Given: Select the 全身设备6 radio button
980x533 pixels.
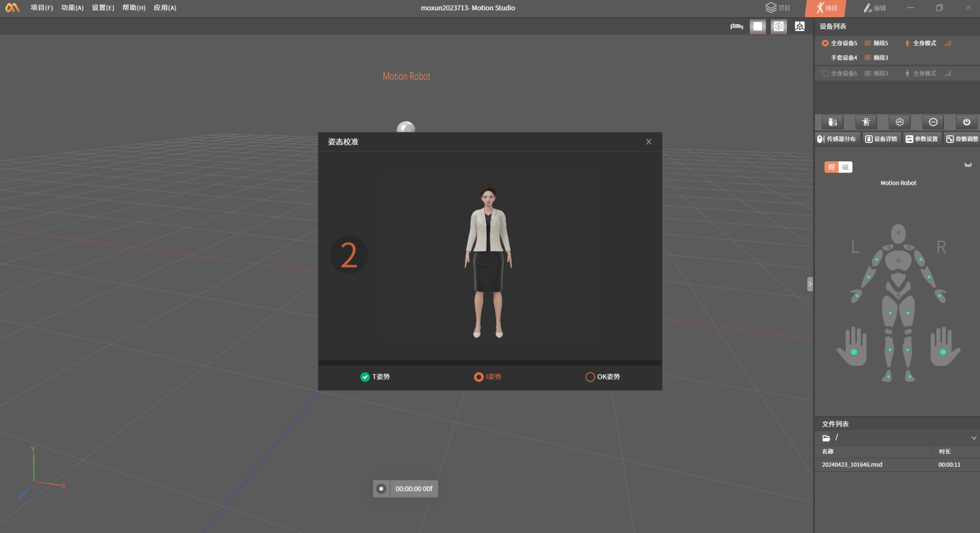Looking at the screenshot, I should point(825,74).
